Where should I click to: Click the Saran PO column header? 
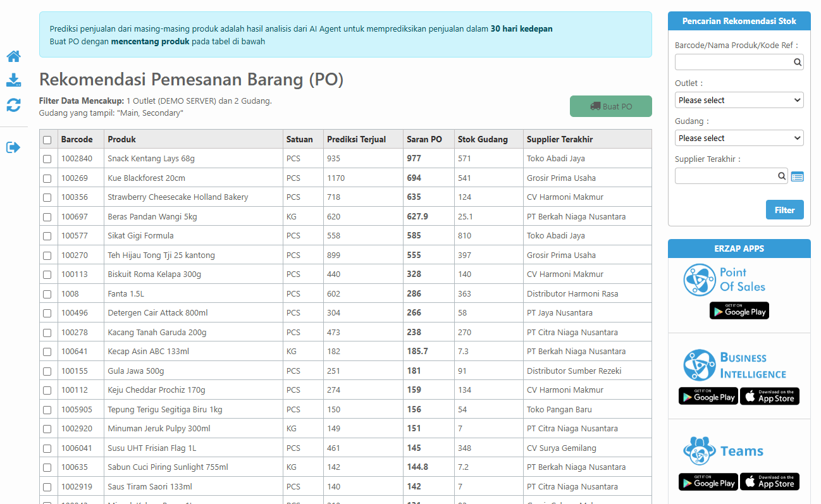tap(424, 139)
